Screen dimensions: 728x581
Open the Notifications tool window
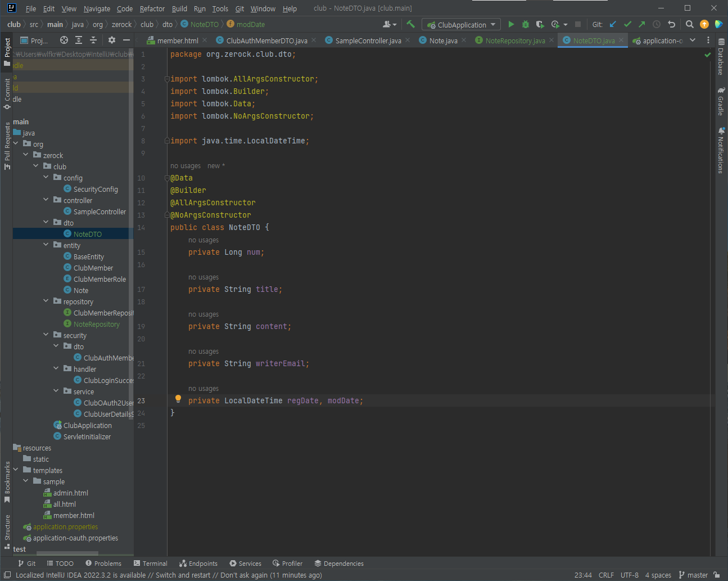pos(721,150)
